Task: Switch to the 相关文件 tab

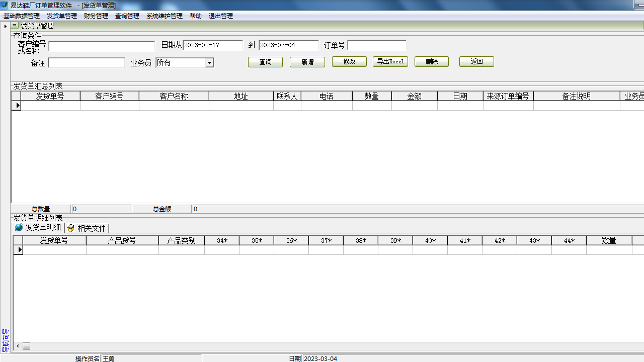Action: (x=93, y=228)
